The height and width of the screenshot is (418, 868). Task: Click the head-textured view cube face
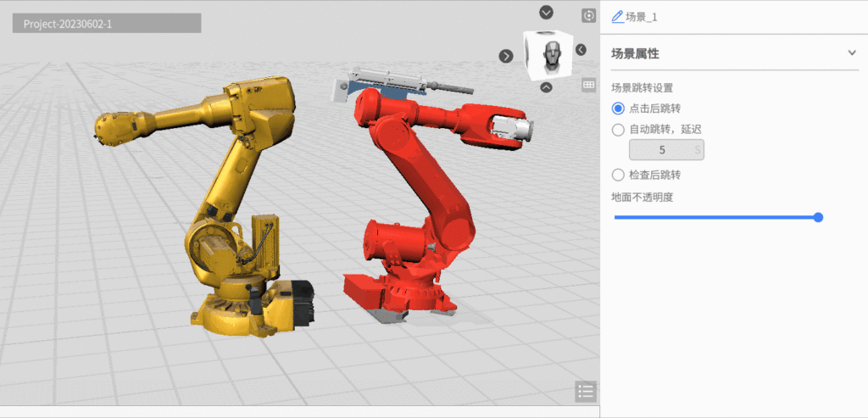pyautogui.click(x=549, y=56)
